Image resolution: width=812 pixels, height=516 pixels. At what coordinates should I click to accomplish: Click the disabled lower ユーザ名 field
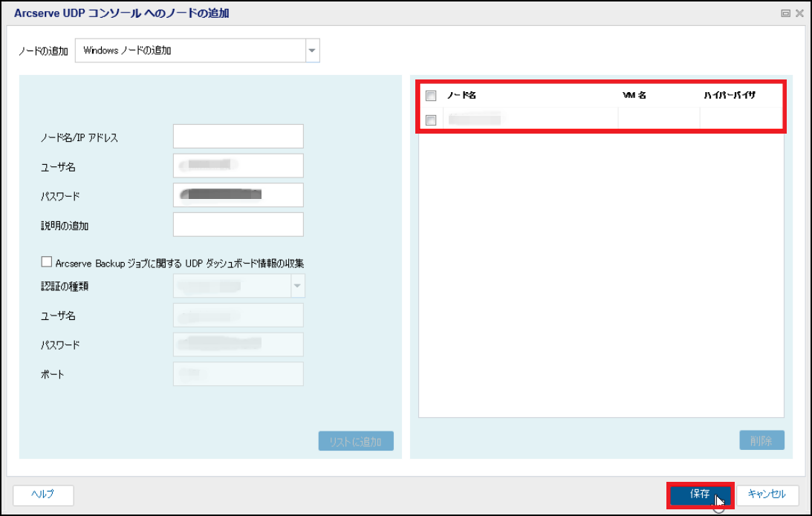[x=238, y=316]
